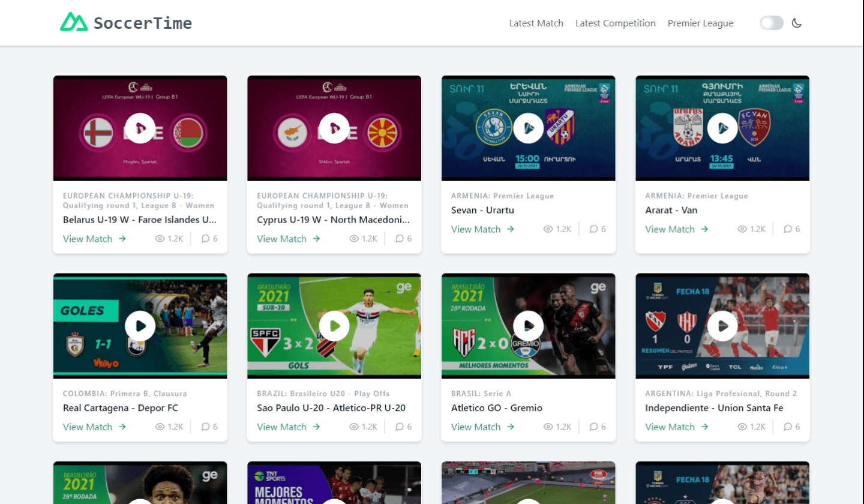Click the comment icon on Real Cartagena card
Viewport: 864px width, 504px height.
coord(205,427)
